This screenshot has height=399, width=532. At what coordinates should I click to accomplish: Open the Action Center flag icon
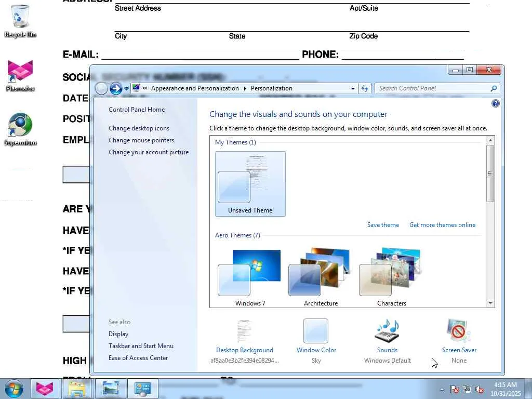click(455, 390)
